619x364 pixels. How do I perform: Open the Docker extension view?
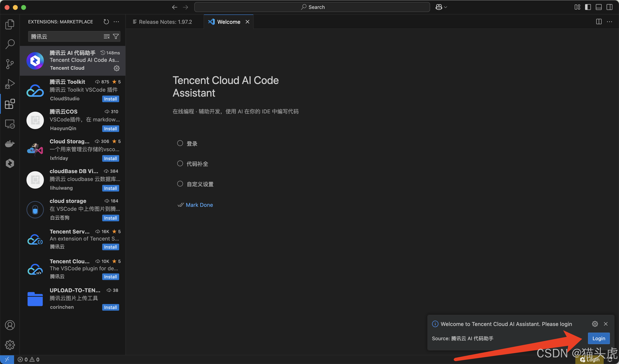(10, 144)
